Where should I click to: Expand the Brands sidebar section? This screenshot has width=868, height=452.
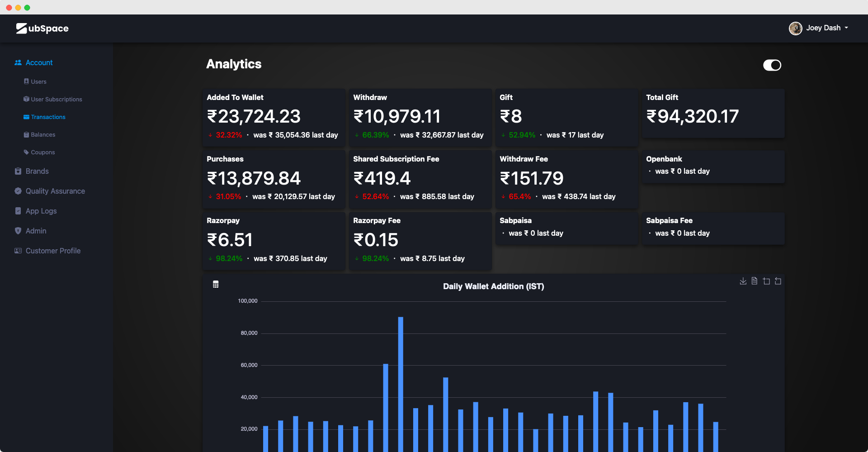(x=37, y=171)
